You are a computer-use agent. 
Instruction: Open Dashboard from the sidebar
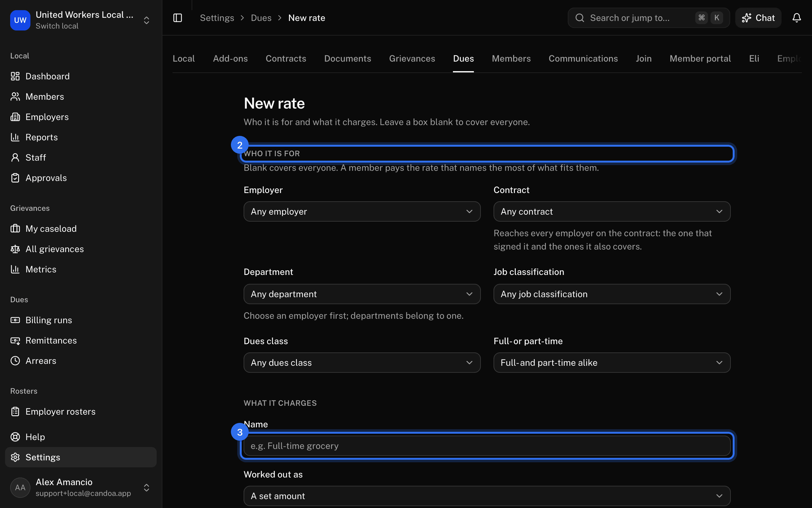click(81, 76)
